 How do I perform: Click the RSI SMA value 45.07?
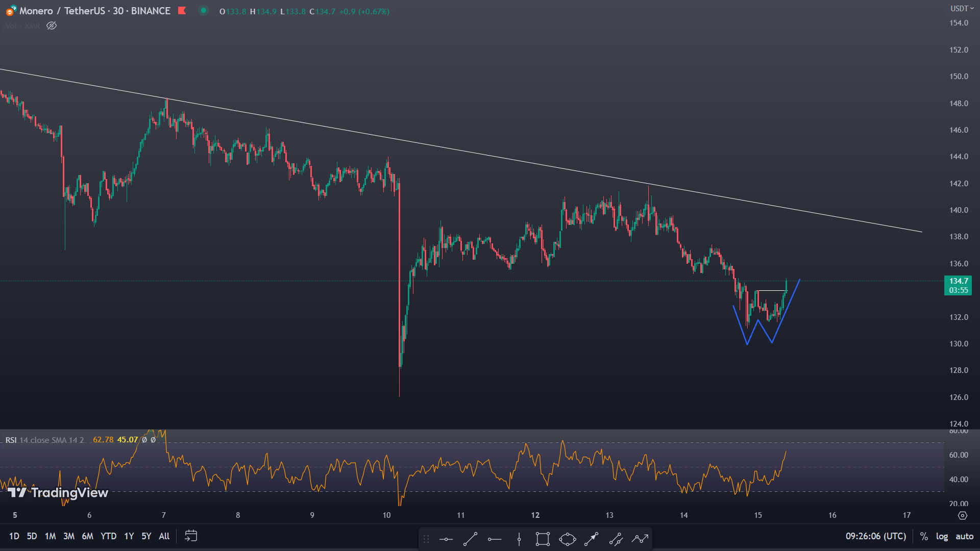[x=128, y=440]
